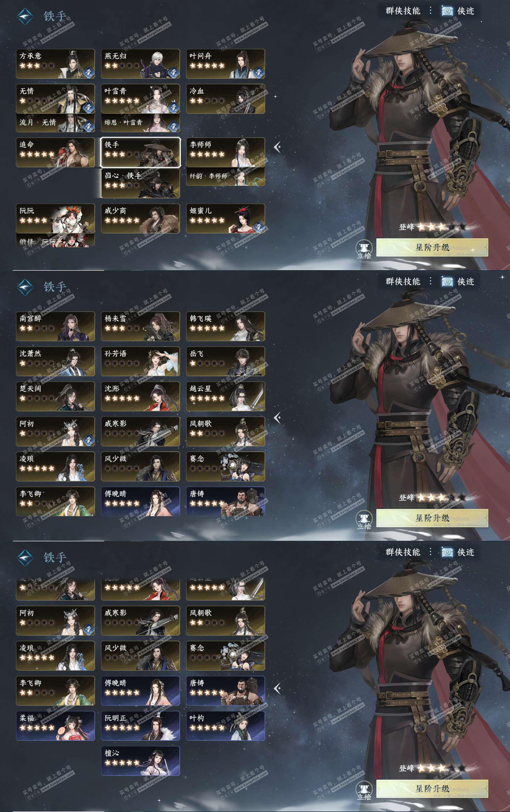
Task: Open the 追命 character card
Action: pyautogui.click(x=55, y=152)
